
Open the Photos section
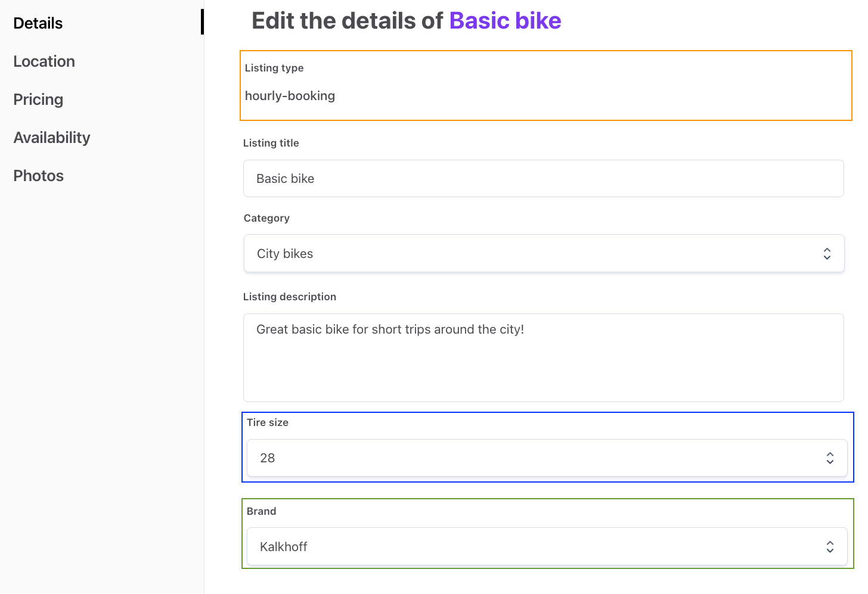[x=38, y=175]
